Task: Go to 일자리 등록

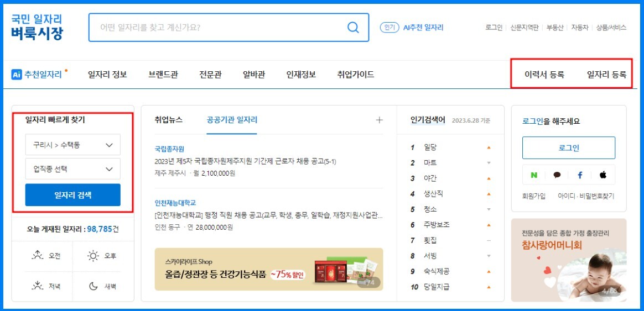Action: tap(606, 75)
